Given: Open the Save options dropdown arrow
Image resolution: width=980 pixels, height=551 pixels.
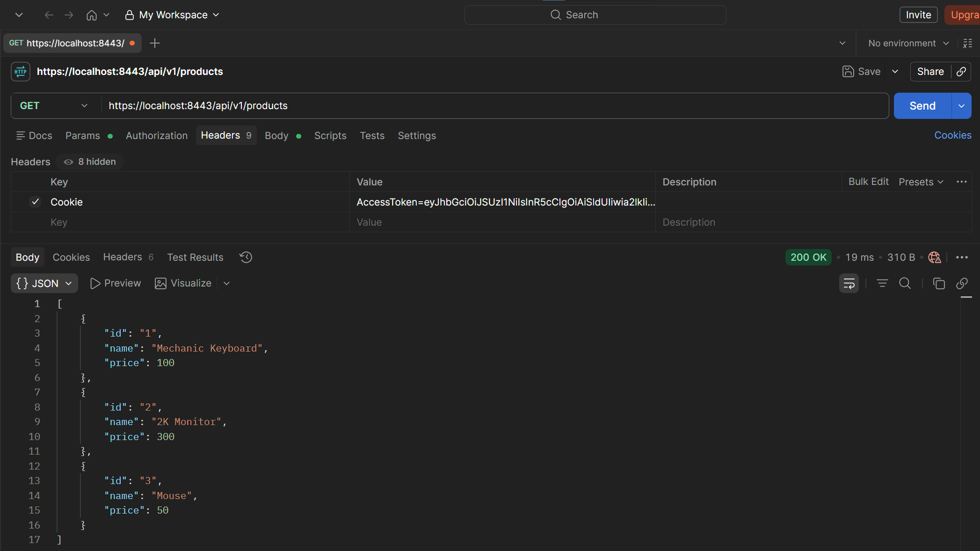Looking at the screenshot, I should point(895,72).
